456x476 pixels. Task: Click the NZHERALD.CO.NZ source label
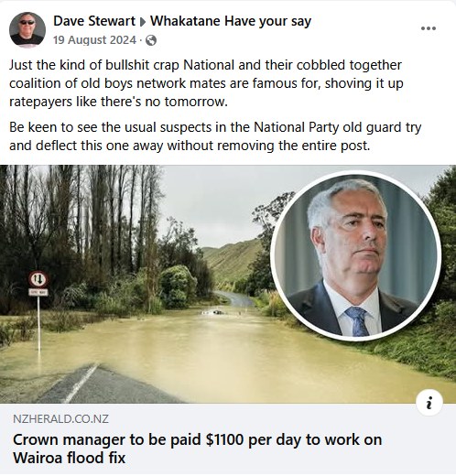coord(60,418)
